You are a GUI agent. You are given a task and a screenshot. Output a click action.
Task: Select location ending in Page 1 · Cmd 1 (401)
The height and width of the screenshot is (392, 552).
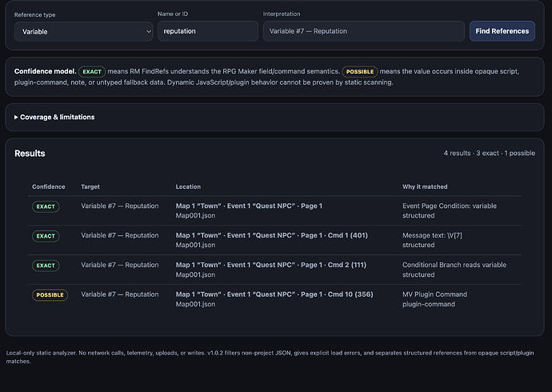click(272, 235)
